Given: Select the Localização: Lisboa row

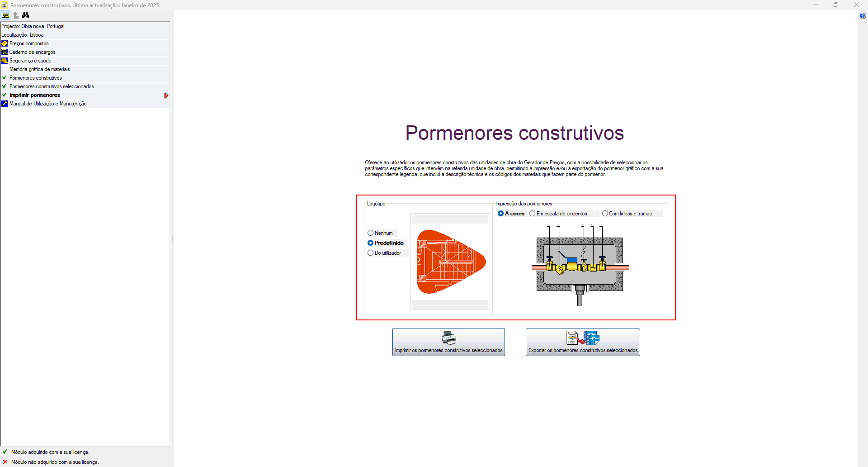Looking at the screenshot, I should pyautogui.click(x=85, y=35).
